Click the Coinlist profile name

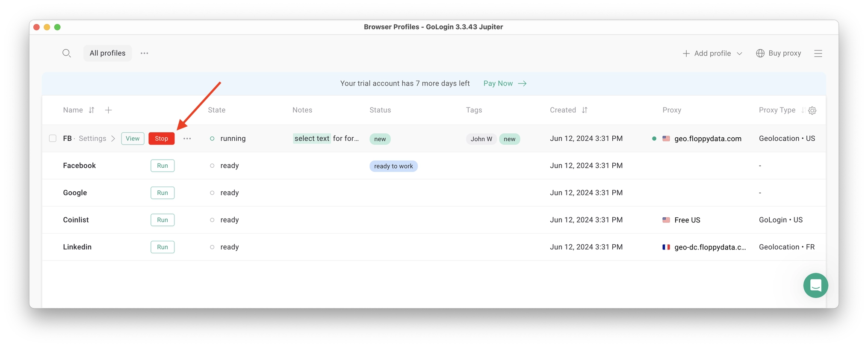[76, 220]
